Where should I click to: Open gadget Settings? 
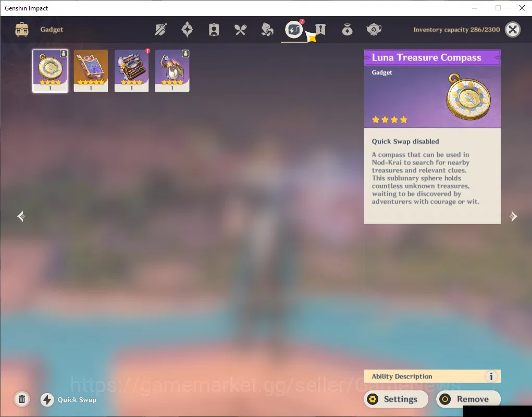[396, 399]
